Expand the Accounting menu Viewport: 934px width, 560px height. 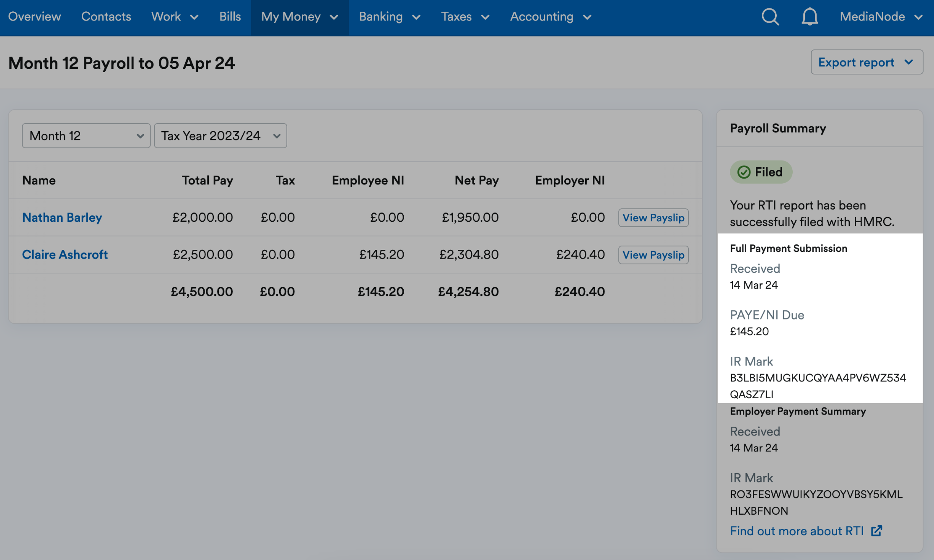click(550, 17)
